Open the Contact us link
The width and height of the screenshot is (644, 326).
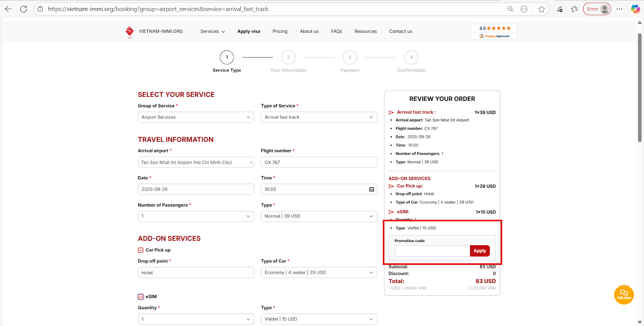[400, 31]
